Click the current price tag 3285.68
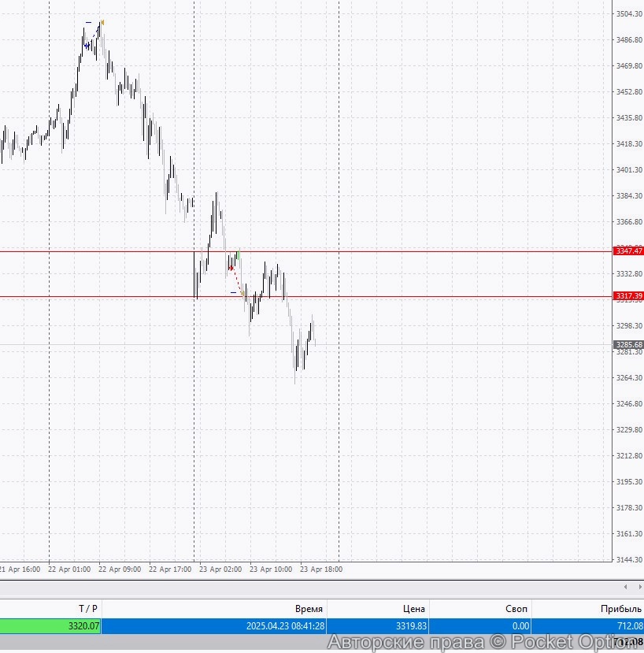 pyautogui.click(x=627, y=344)
